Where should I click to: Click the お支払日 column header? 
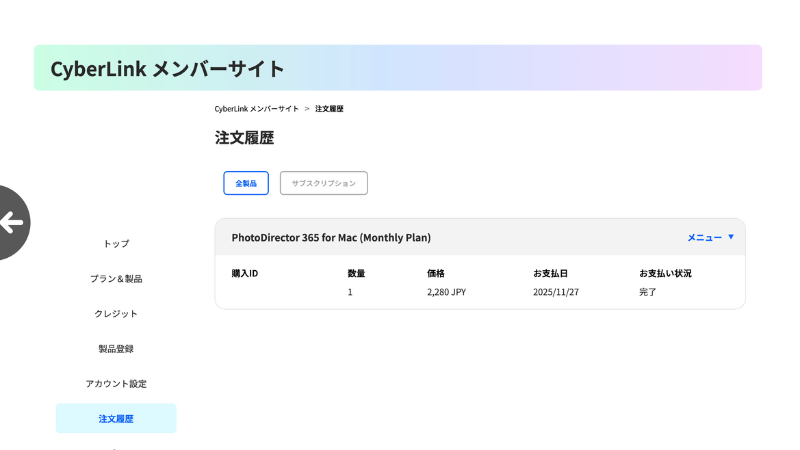coord(551,273)
